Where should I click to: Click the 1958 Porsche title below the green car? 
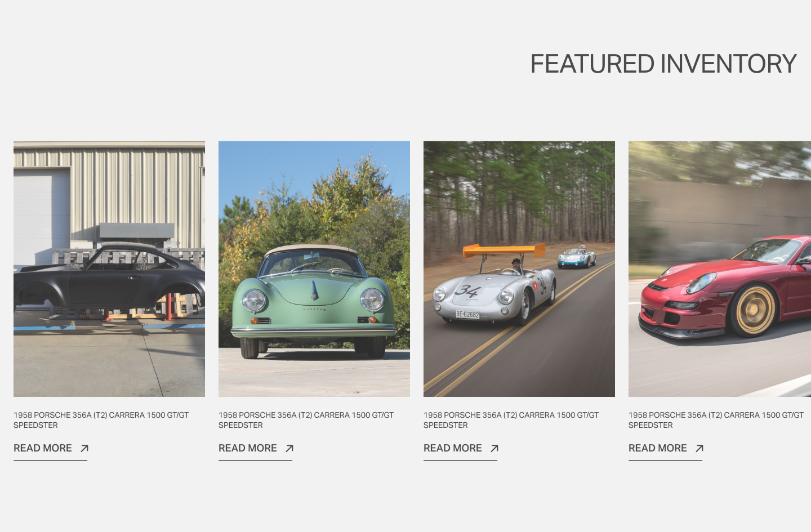coord(306,420)
